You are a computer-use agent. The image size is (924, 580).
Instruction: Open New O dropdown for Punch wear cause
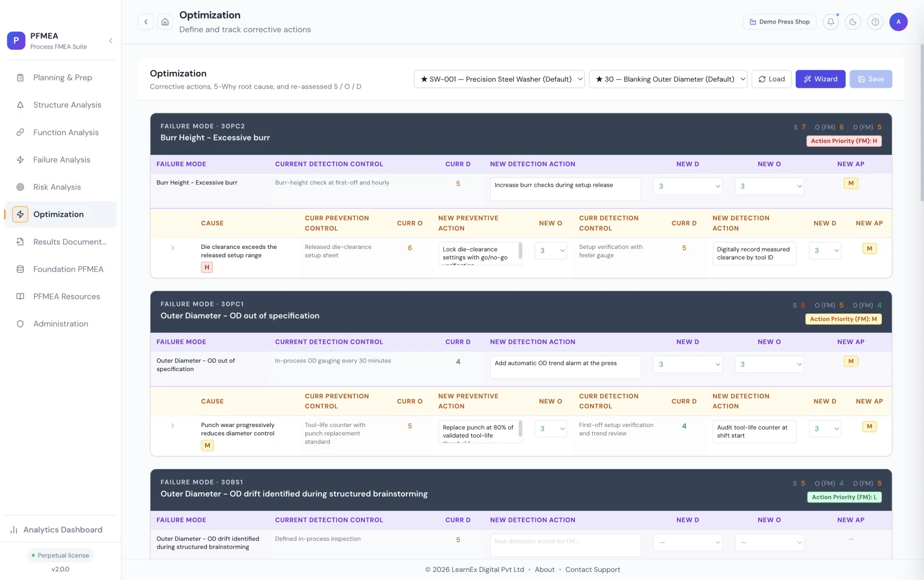click(x=551, y=429)
